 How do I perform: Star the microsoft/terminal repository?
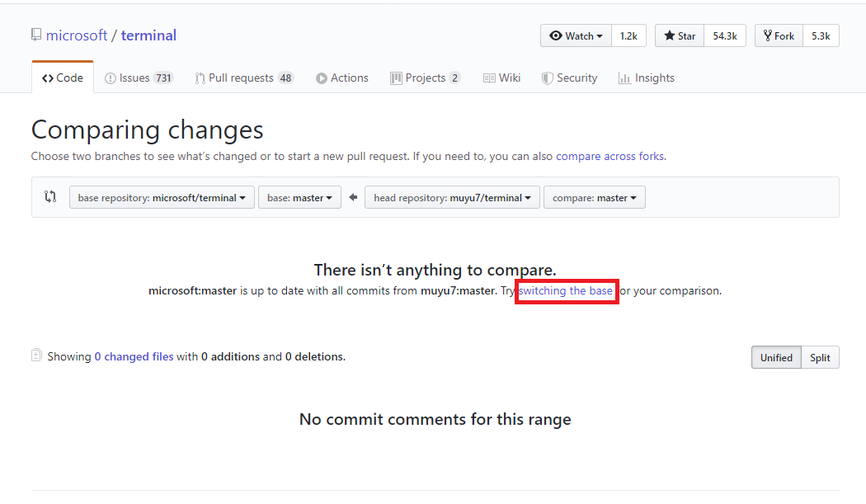[680, 36]
